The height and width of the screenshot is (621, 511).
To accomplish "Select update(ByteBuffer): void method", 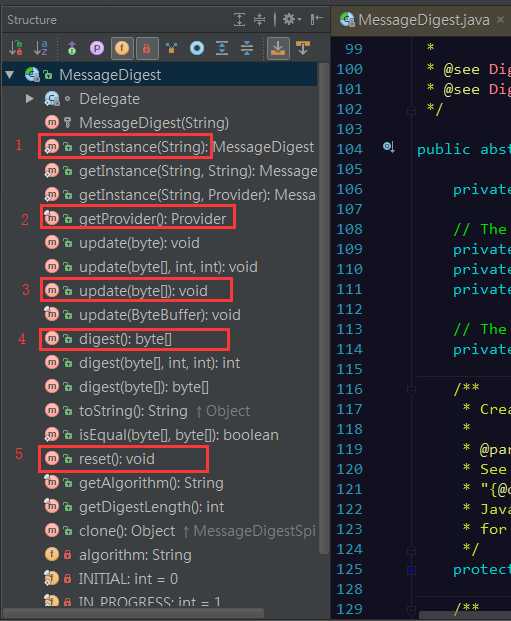I will 159,315.
